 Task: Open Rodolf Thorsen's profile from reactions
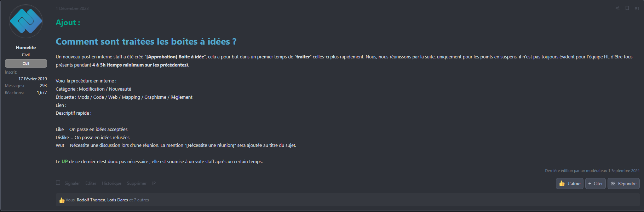[91, 200]
